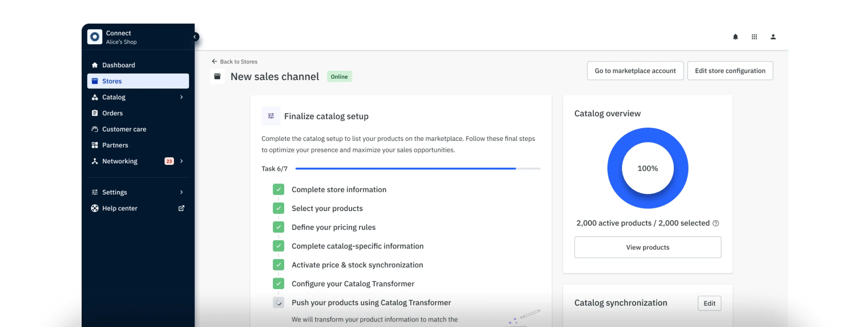Click the Networking 23 notifications badge
868x327 pixels.
(169, 161)
